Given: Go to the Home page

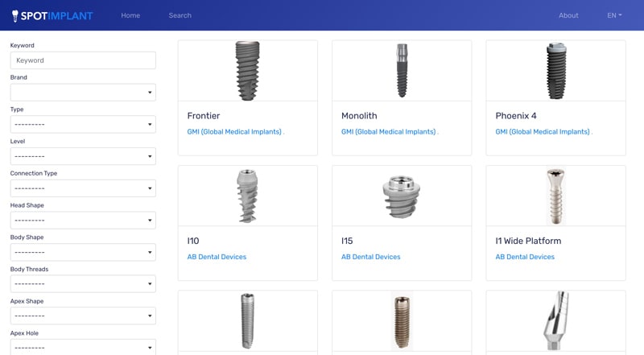Looking at the screenshot, I should pos(130,15).
